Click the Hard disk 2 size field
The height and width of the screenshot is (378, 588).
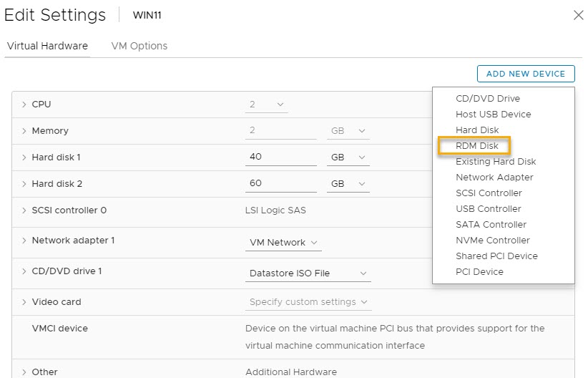point(280,184)
